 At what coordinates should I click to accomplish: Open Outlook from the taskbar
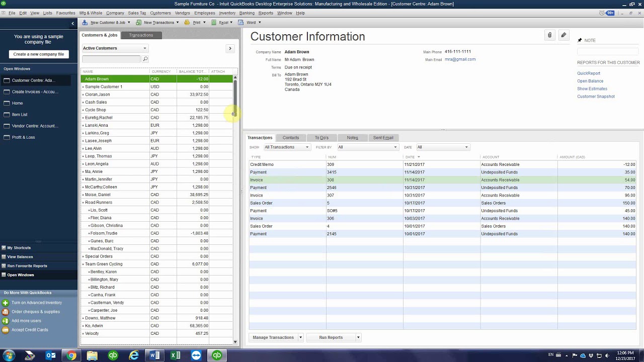(x=51, y=355)
